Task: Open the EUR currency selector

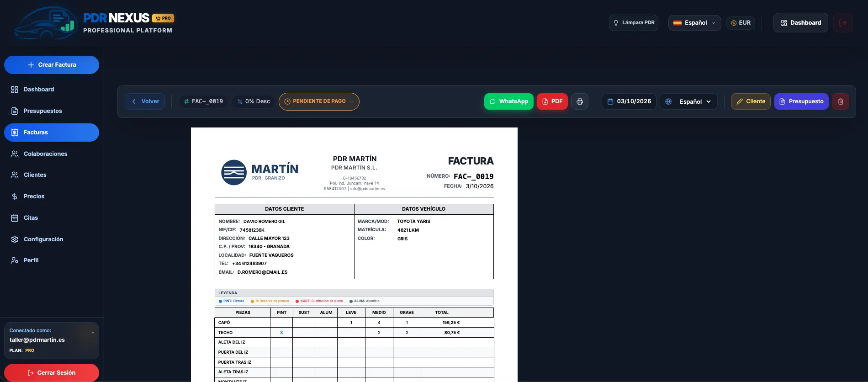Action: point(741,23)
